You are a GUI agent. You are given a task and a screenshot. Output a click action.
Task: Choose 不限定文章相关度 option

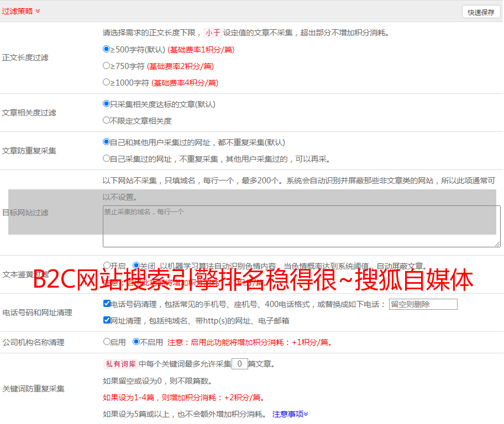coord(107,120)
